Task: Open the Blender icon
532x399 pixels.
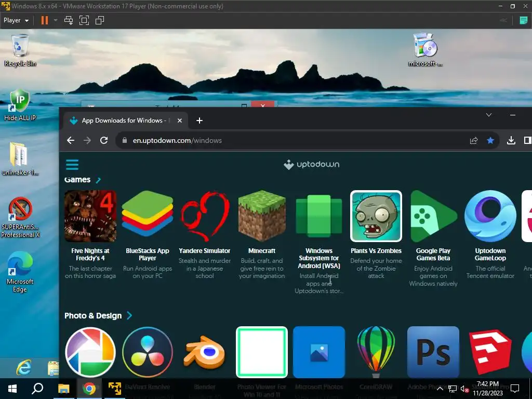Action: pyautogui.click(x=205, y=352)
